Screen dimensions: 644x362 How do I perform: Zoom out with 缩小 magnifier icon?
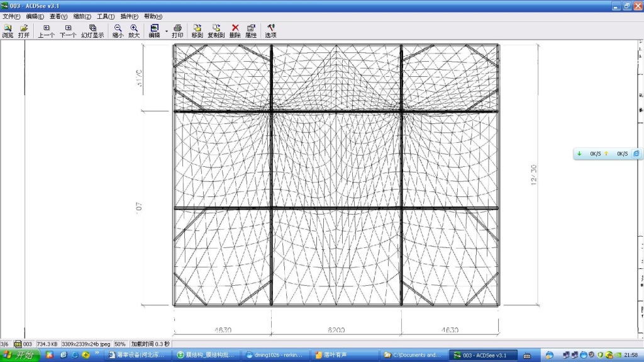point(118,31)
